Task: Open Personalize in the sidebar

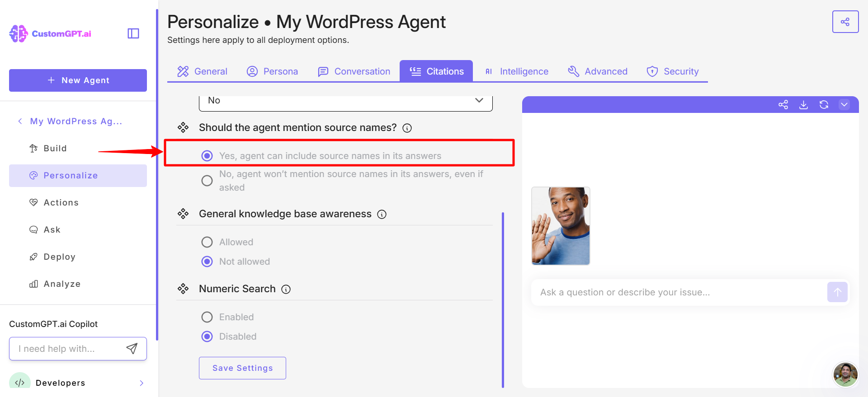Action: click(78, 175)
